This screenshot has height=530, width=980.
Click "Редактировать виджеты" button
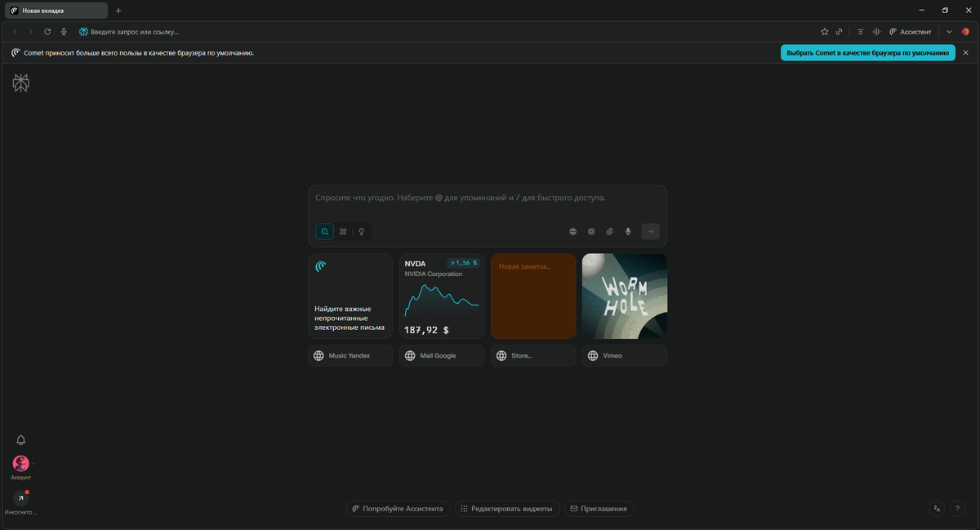coord(507,509)
